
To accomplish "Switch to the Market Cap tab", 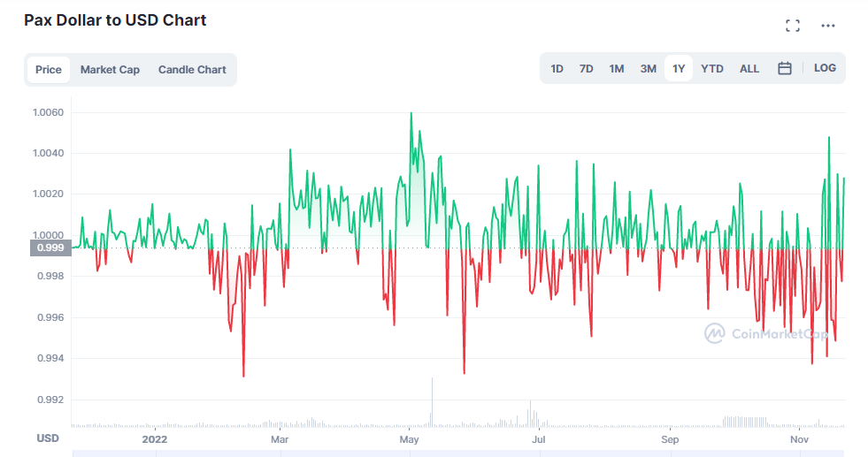I will pyautogui.click(x=110, y=70).
